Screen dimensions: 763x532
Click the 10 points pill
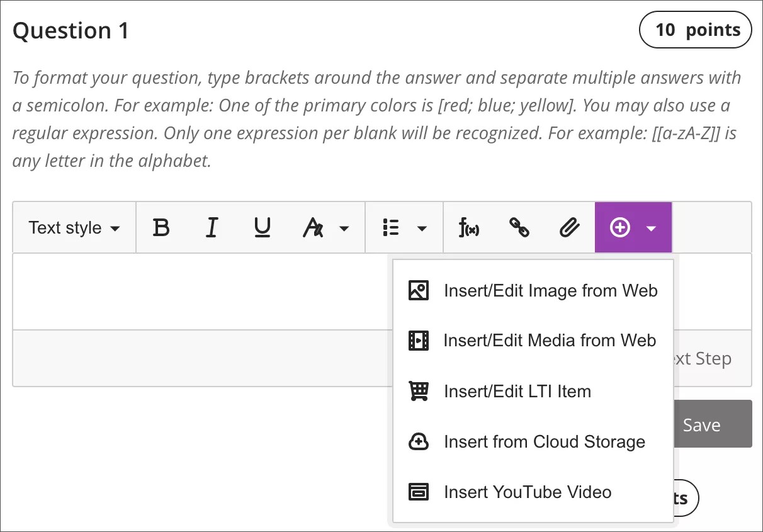tap(696, 30)
